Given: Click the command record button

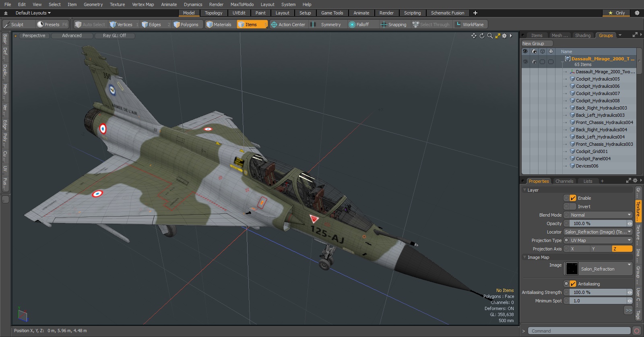Looking at the screenshot, I should (637, 331).
